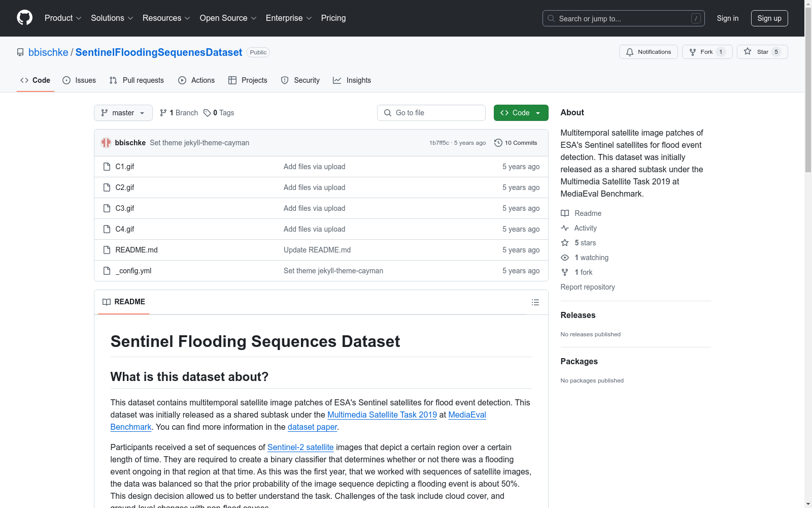Click the Report repository link
Image resolution: width=812 pixels, height=508 pixels.
click(x=588, y=287)
